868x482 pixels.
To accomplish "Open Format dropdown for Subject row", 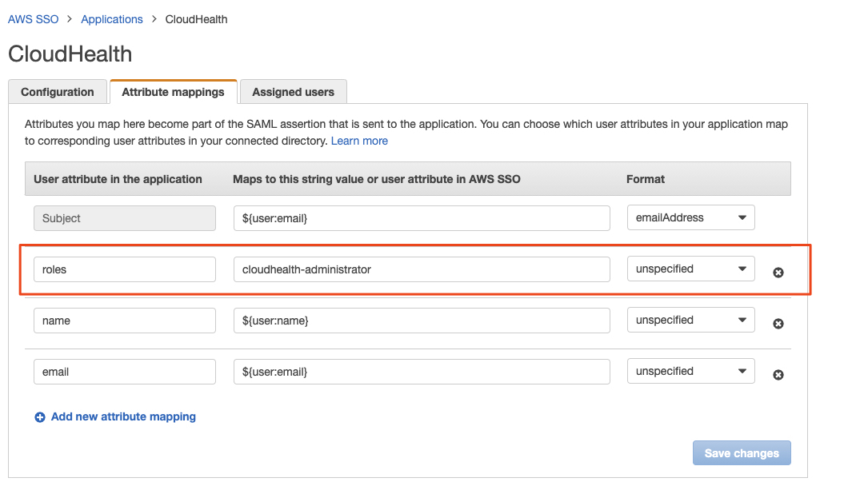I will tap(690, 217).
